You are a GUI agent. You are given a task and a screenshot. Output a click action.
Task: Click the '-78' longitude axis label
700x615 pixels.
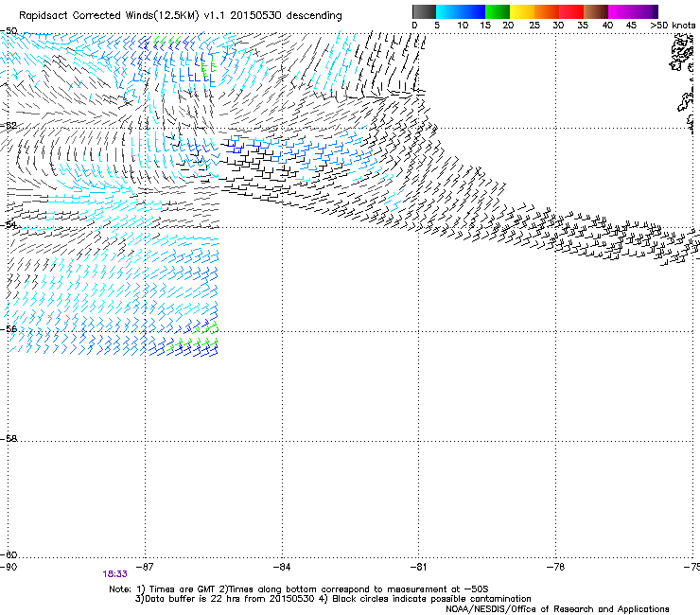[x=555, y=567]
